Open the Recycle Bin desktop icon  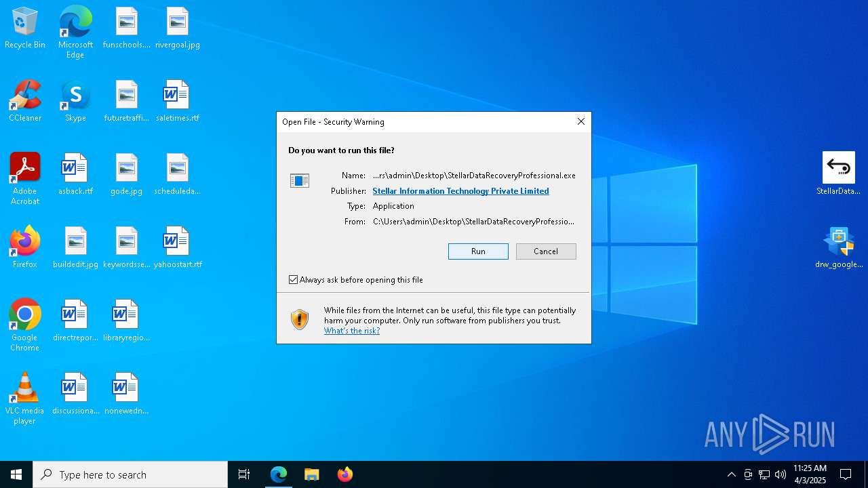[x=25, y=28]
